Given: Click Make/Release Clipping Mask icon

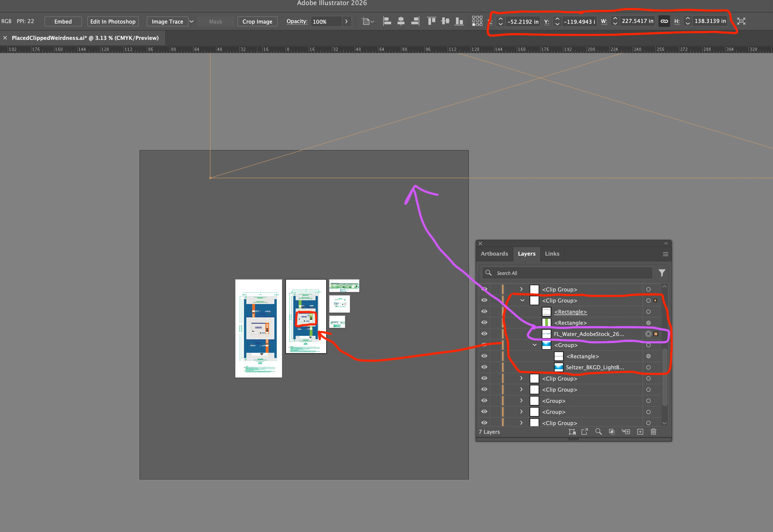Looking at the screenshot, I should coord(612,432).
